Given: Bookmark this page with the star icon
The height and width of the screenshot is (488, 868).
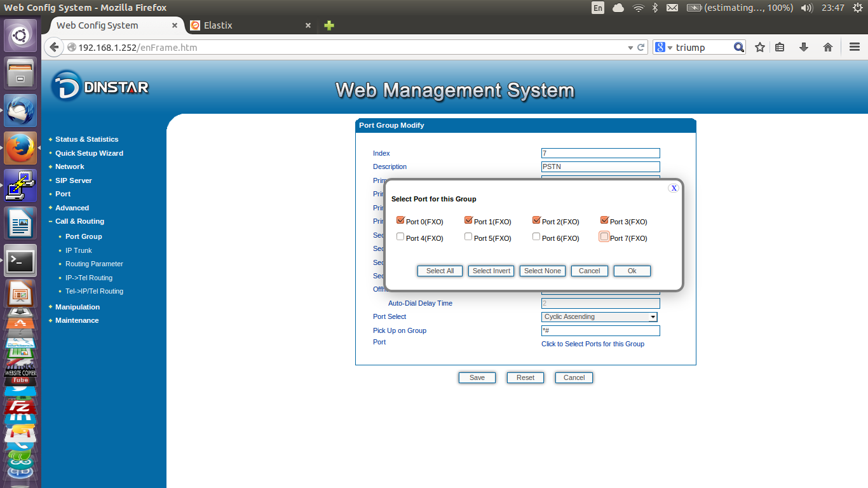Looking at the screenshot, I should [759, 47].
